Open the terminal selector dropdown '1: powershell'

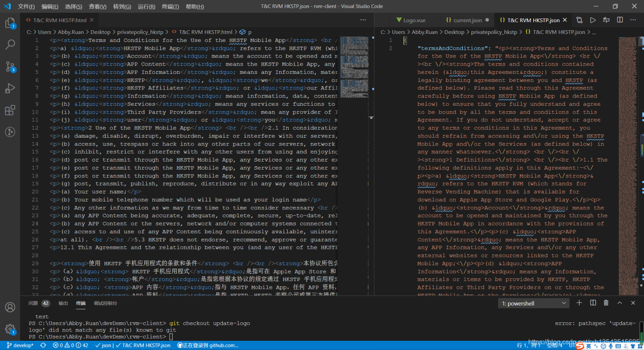(534, 303)
